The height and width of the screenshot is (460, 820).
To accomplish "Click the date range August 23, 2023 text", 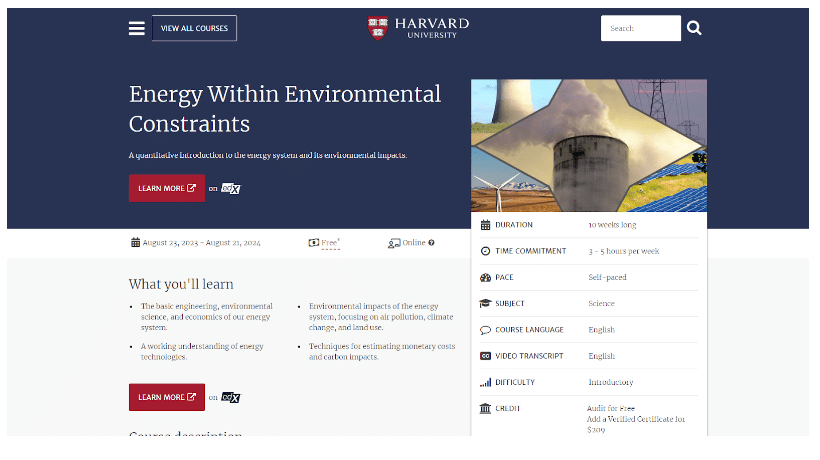I will click(x=201, y=243).
